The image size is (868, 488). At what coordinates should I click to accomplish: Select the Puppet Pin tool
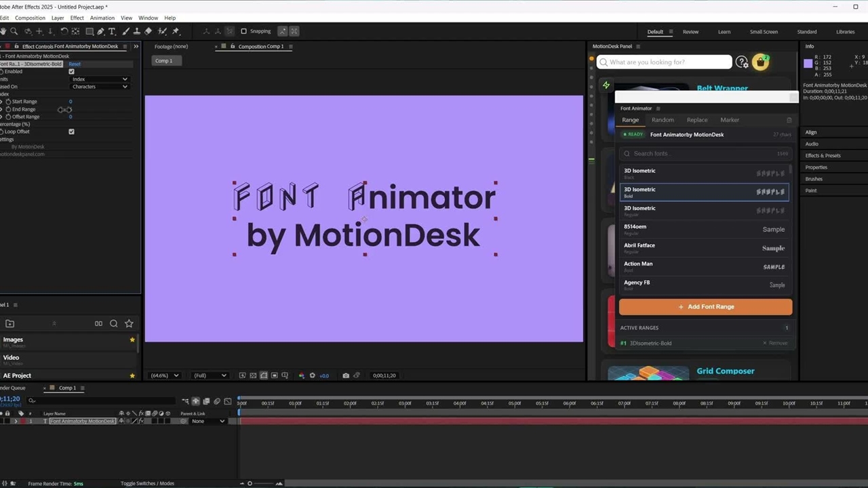(x=176, y=31)
